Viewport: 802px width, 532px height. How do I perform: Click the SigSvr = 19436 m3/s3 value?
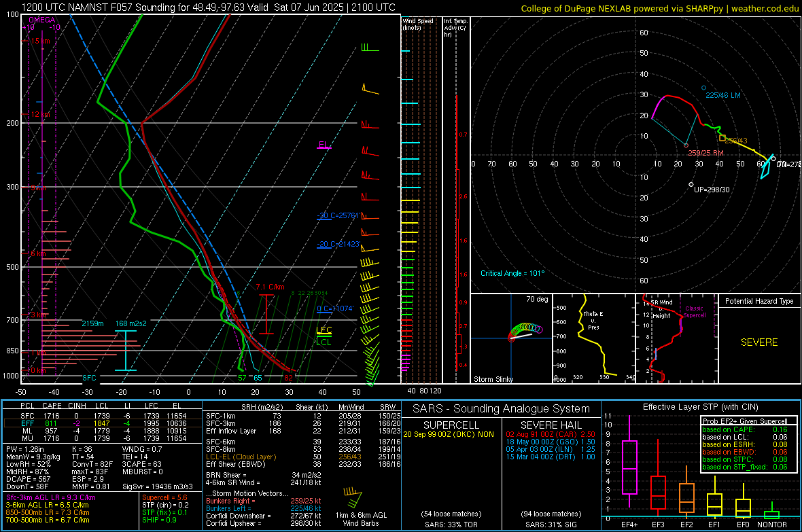tap(158, 486)
